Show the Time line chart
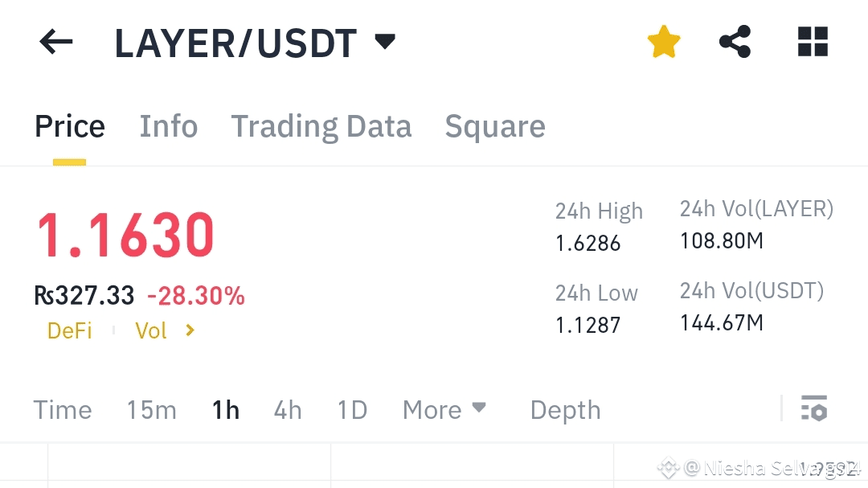This screenshot has height=488, width=868. 63,410
